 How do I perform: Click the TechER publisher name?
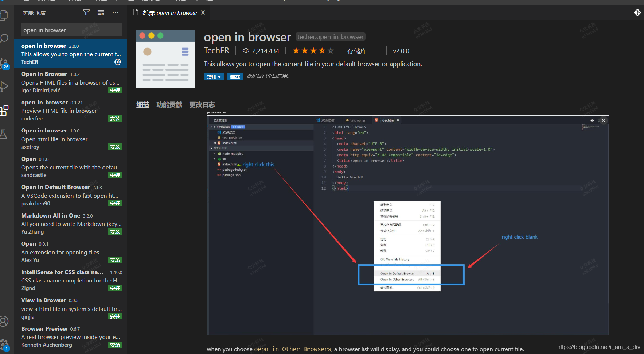click(216, 51)
